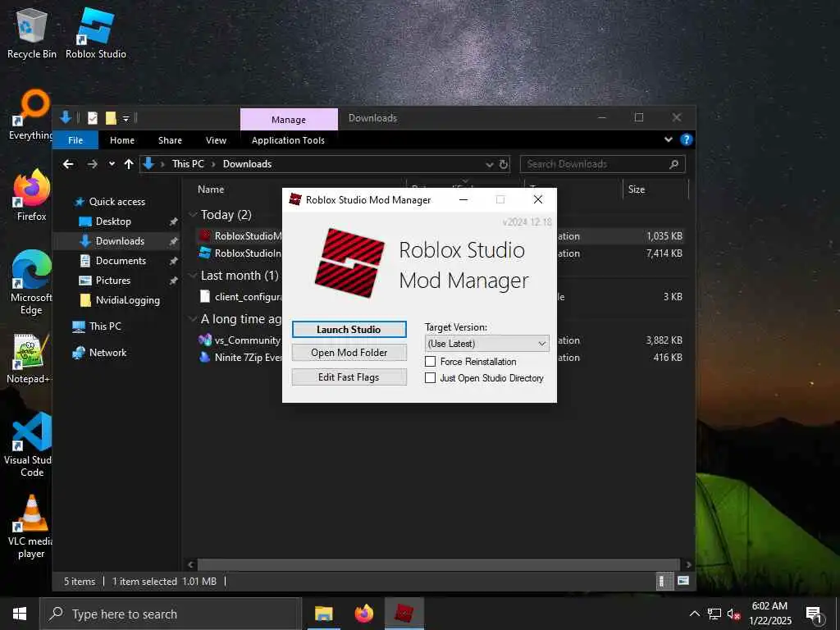This screenshot has width=840, height=630.
Task: Show hidden system tray icons
Action: point(694,614)
